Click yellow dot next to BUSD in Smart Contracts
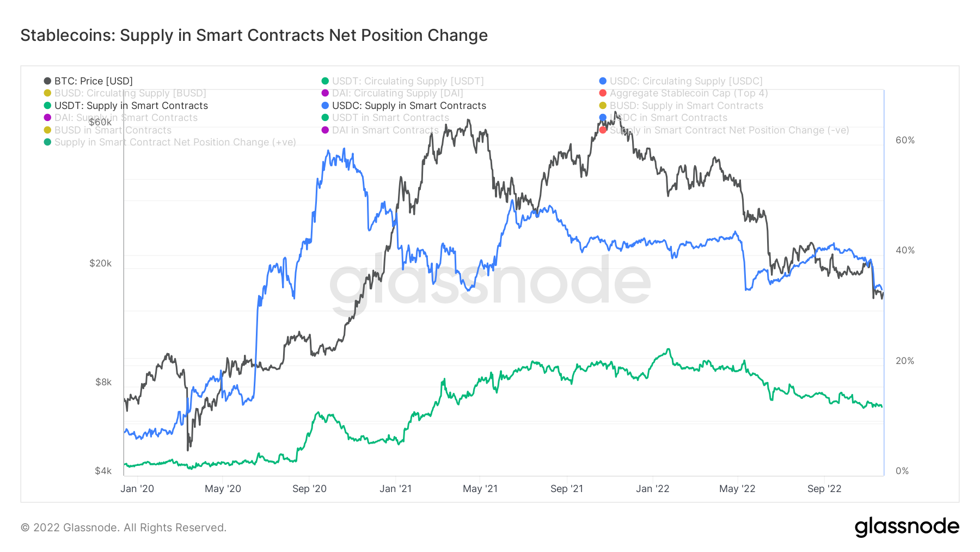This screenshot has height=552, width=980. pos(47,130)
